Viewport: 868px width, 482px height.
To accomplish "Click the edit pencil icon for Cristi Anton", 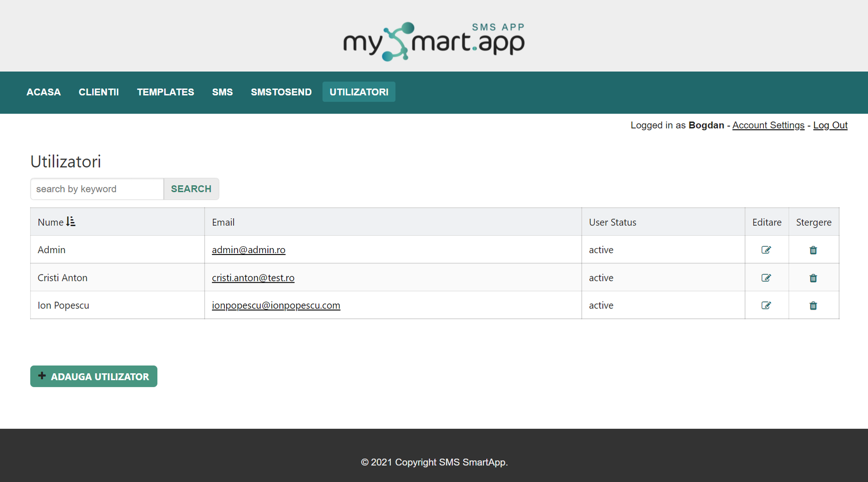I will tap(767, 277).
